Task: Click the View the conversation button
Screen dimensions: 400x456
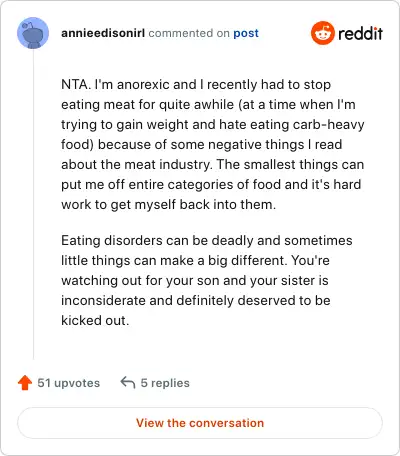Action: pyautogui.click(x=200, y=423)
